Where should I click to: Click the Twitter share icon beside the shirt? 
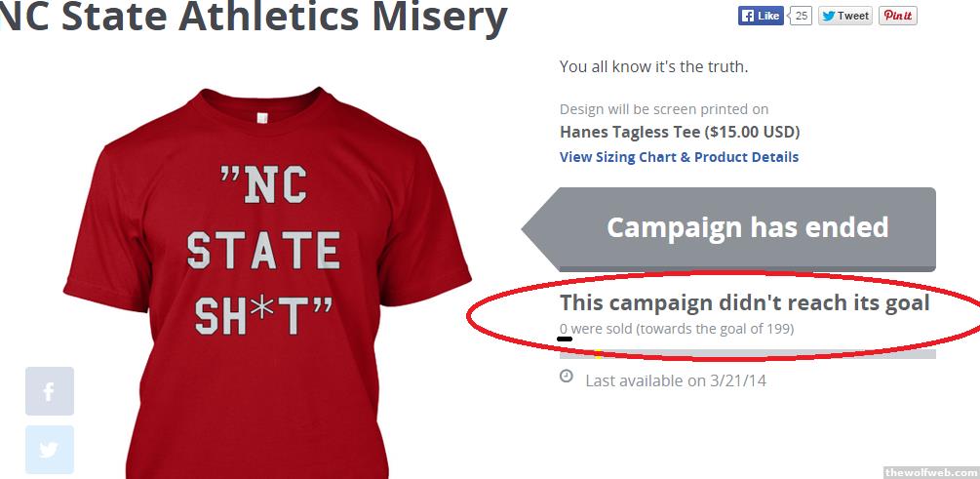tap(50, 450)
